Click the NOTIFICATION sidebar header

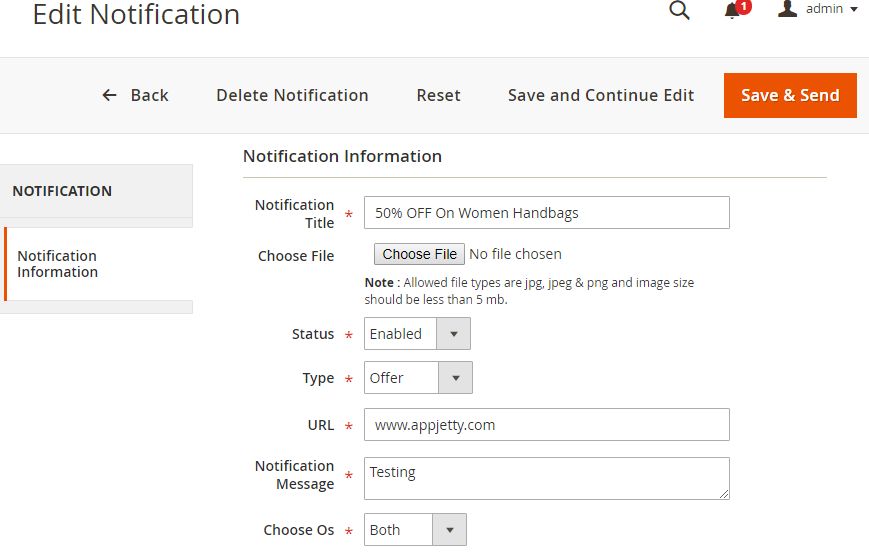point(62,191)
